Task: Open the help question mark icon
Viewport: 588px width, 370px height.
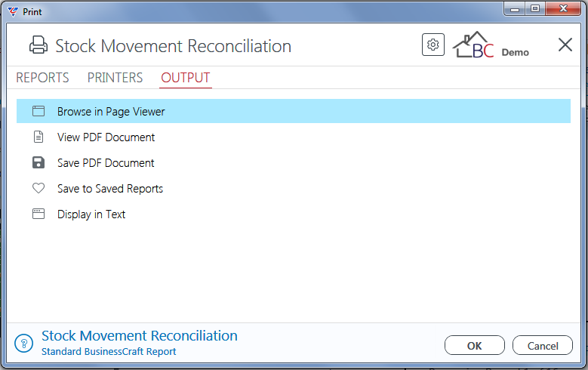Action: pyautogui.click(x=24, y=344)
